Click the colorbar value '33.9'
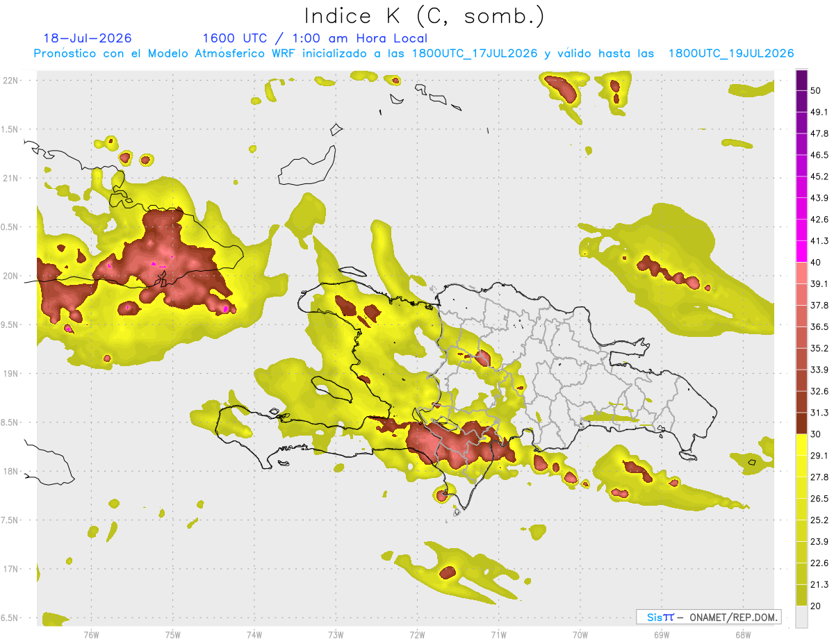834x644 pixels. tap(820, 370)
